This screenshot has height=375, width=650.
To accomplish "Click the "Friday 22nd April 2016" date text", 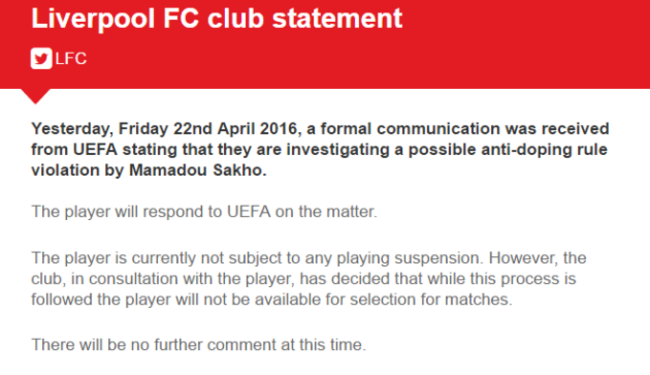I will tap(208, 129).
